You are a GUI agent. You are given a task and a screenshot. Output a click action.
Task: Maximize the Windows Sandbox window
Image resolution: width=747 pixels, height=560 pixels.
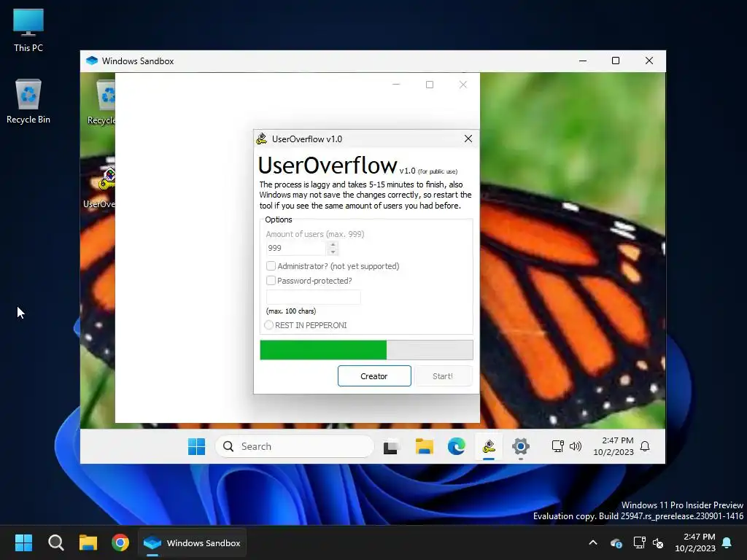[x=616, y=61]
